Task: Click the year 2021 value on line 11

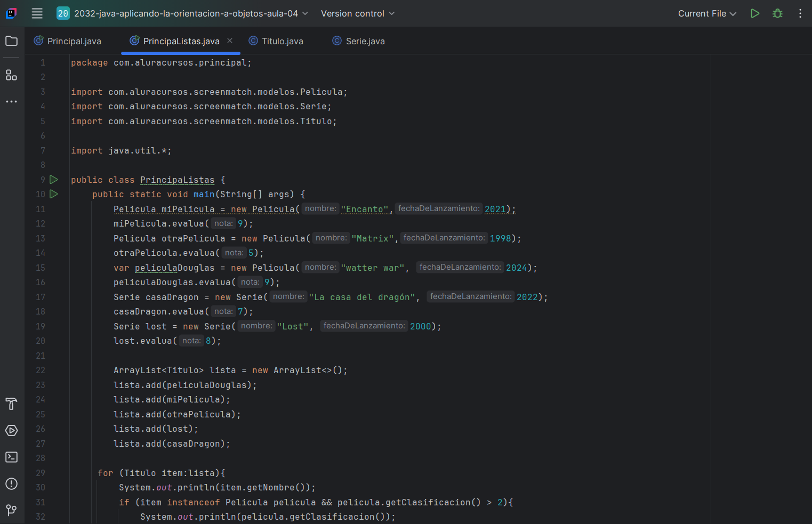Action: (x=495, y=209)
